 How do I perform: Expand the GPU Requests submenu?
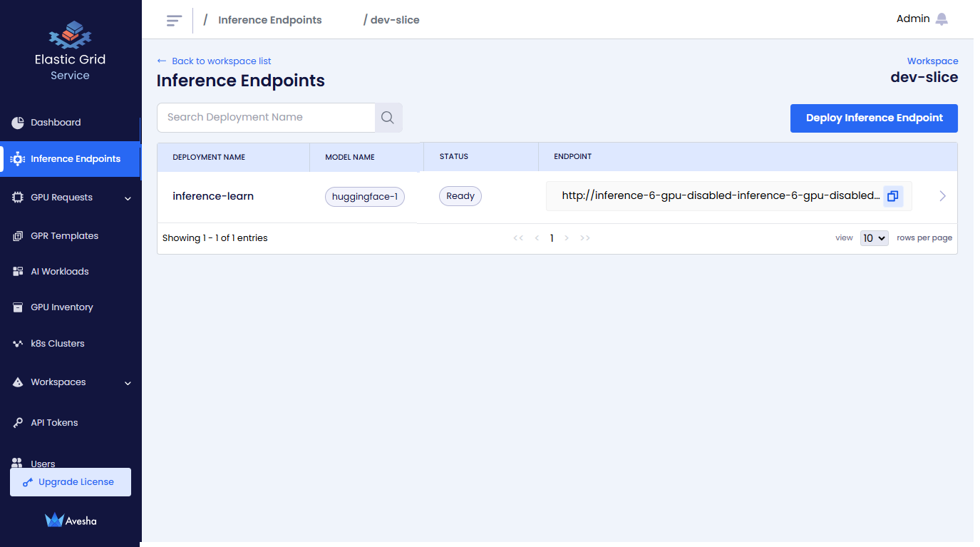point(128,198)
